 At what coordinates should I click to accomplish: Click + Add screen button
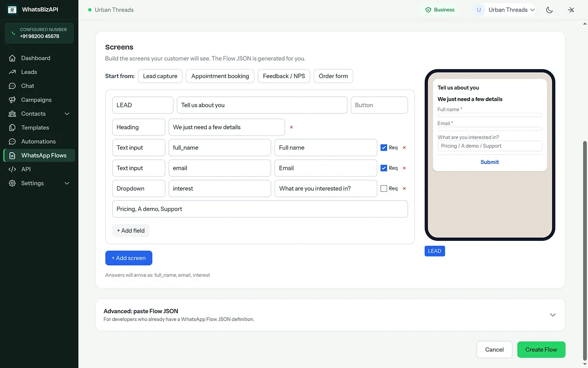pyautogui.click(x=129, y=258)
